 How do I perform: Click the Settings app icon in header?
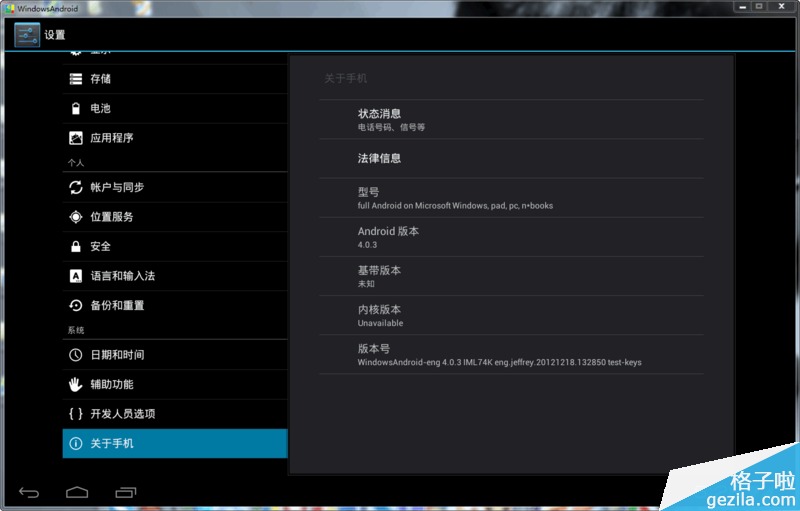(27, 35)
